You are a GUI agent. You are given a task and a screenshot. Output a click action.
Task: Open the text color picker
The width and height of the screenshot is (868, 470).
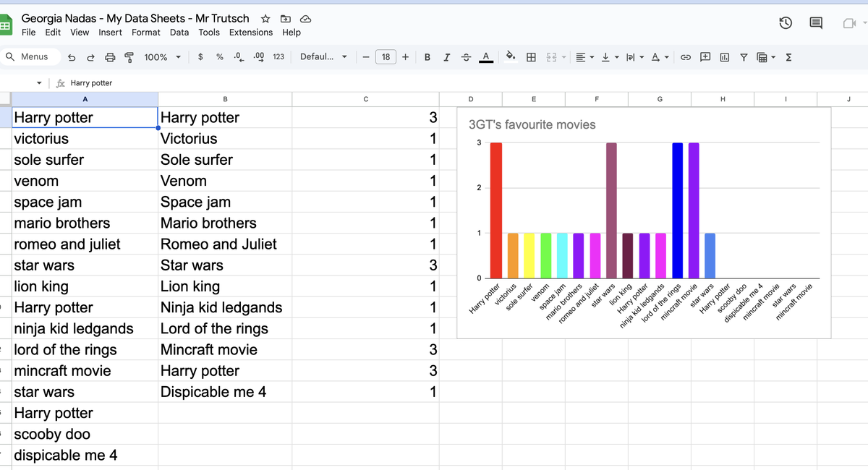(x=486, y=56)
